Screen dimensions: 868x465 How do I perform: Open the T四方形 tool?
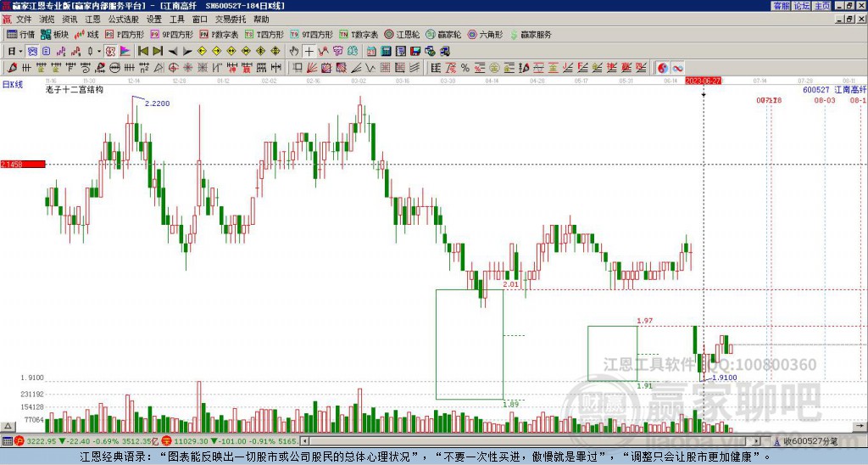click(x=264, y=34)
